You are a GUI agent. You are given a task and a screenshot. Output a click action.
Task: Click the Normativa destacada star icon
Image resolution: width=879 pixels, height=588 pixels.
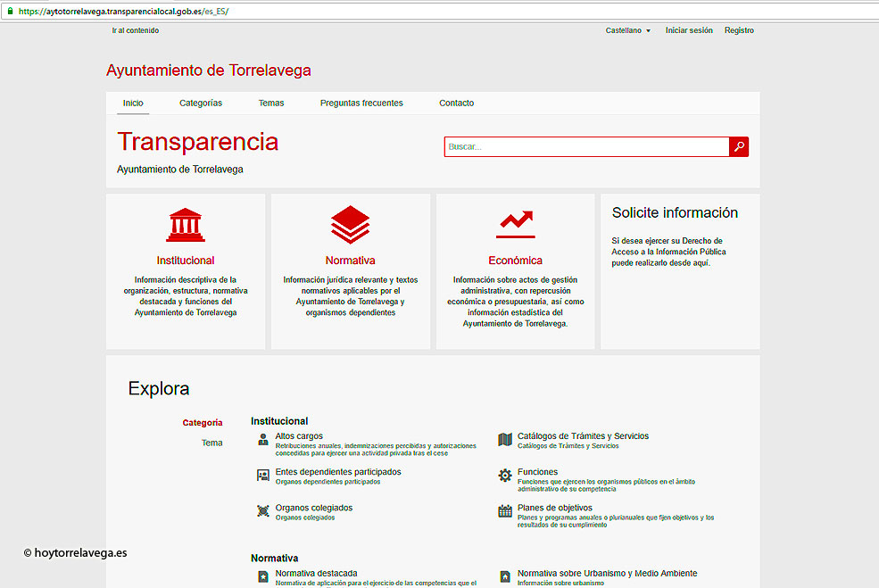(x=263, y=576)
